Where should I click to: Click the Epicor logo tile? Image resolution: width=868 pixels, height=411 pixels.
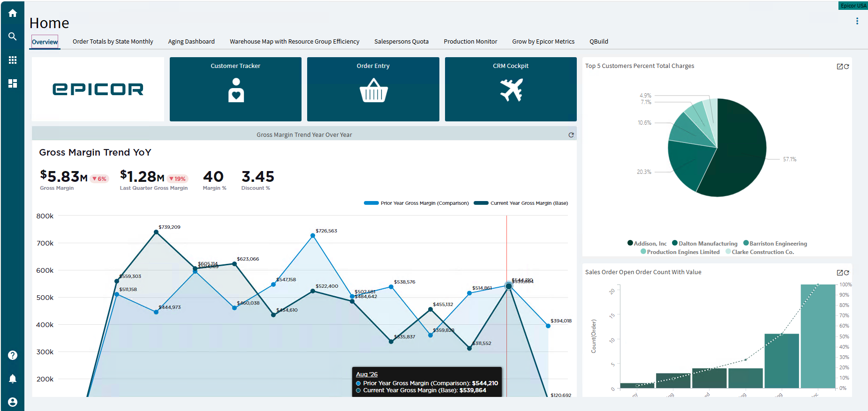(x=98, y=90)
